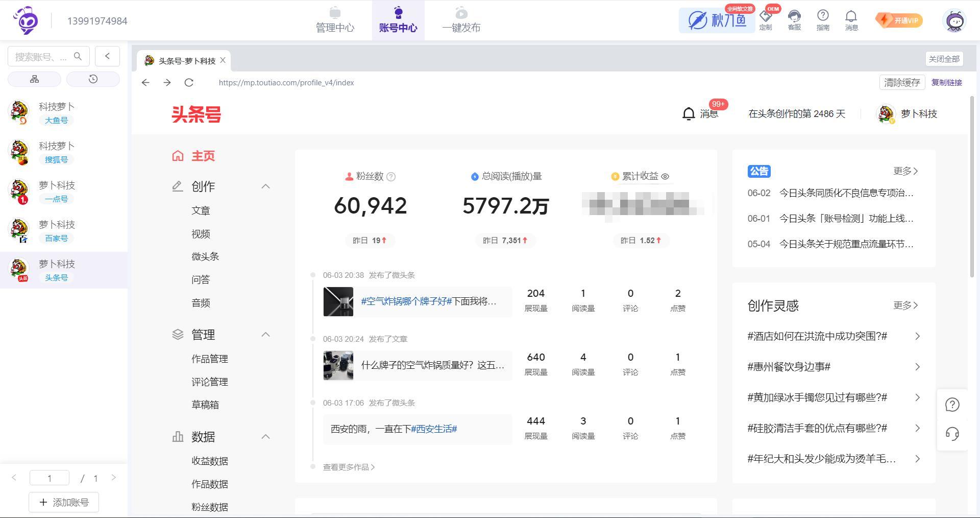Image resolution: width=980 pixels, height=518 pixels.
Task: Close the 头条号-萝卜科技 tab
Action: tap(223, 60)
